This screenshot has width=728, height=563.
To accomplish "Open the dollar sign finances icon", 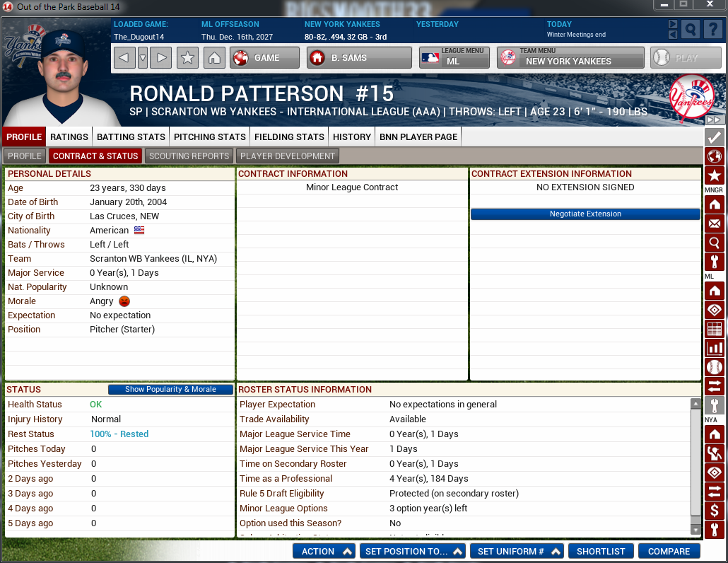I will (x=715, y=511).
